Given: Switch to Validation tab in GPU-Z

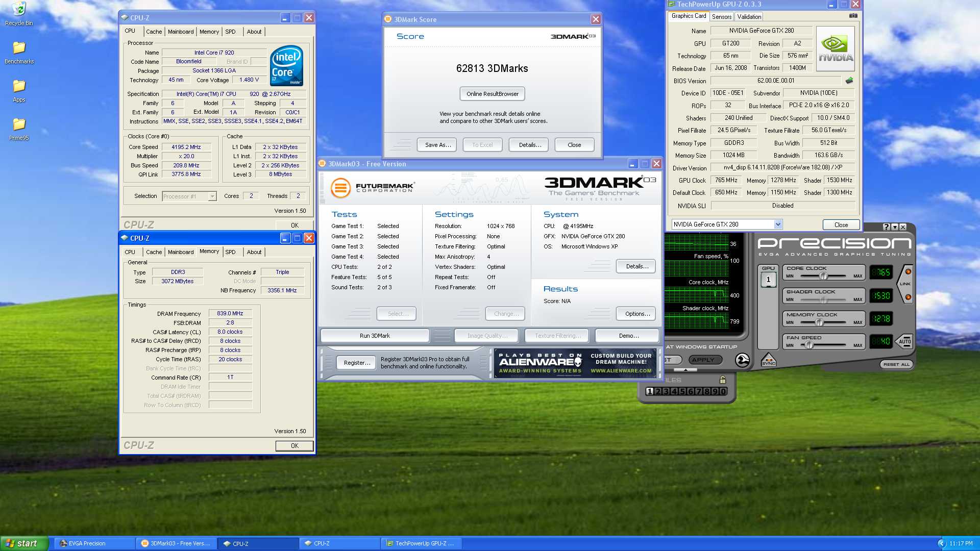Looking at the screenshot, I should pos(749,17).
